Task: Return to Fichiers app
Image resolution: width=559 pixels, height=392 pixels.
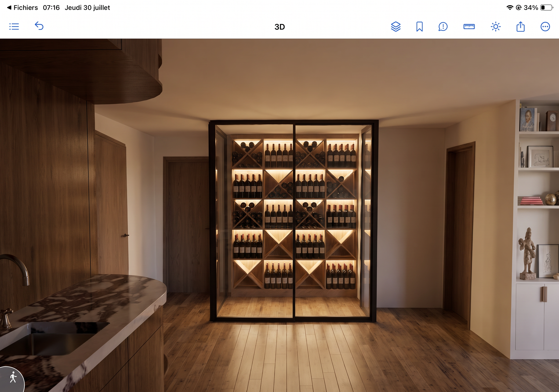Action: pyautogui.click(x=22, y=7)
